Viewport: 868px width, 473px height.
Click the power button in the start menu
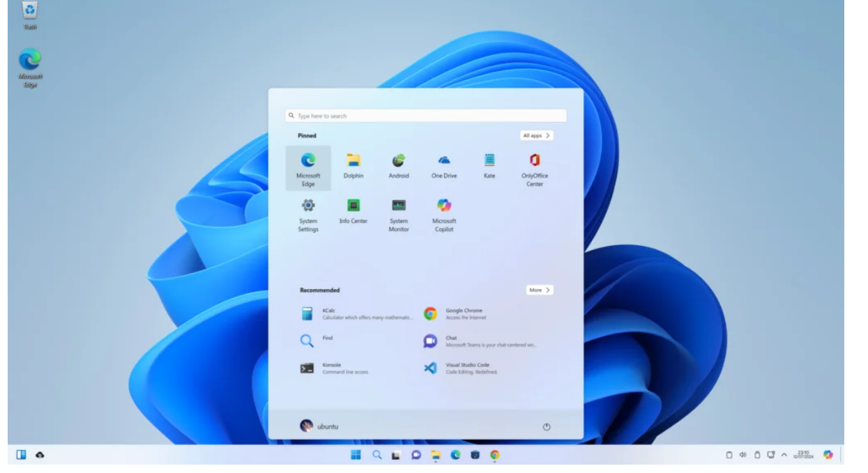coord(547,426)
